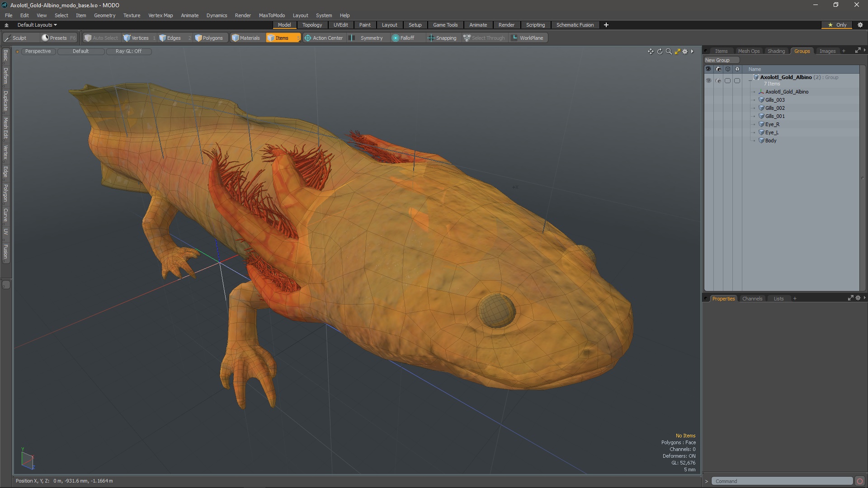Open the viewport settings gear
This screenshot has width=868, height=488.
[685, 52]
